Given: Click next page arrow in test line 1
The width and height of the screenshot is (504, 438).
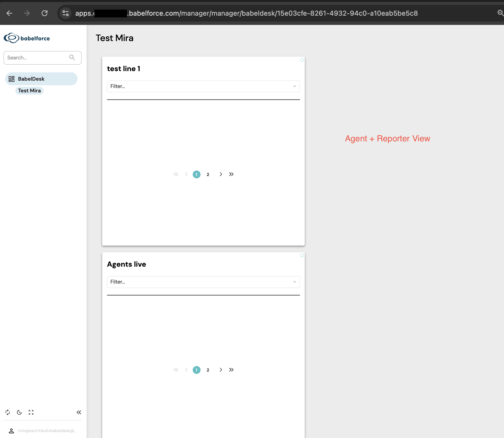Looking at the screenshot, I should pos(221,174).
